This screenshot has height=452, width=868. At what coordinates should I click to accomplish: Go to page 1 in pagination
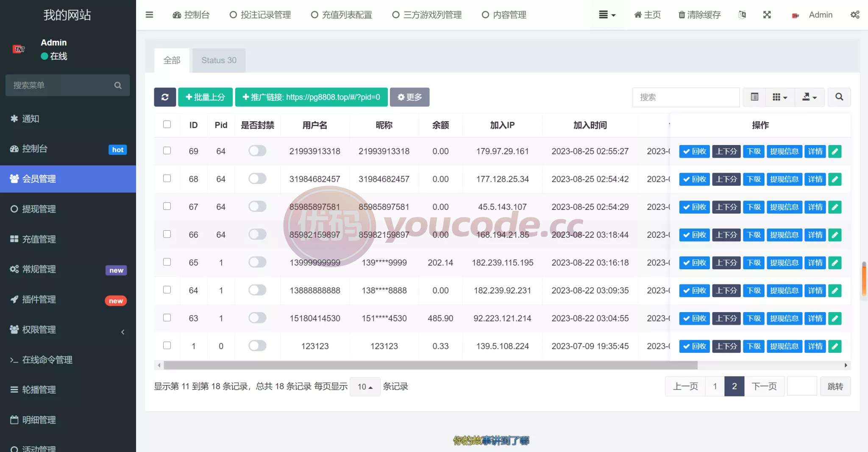pyautogui.click(x=715, y=386)
